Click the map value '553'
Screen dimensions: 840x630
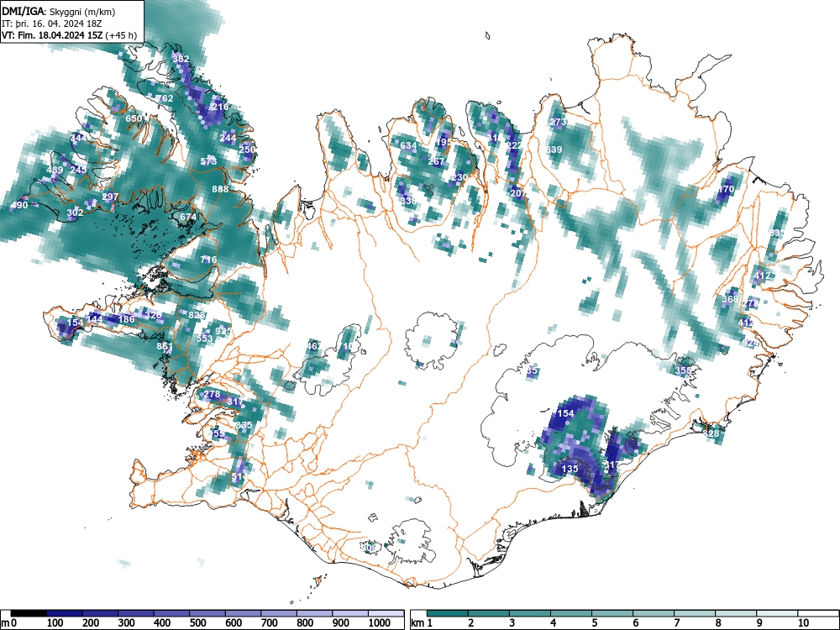204,339
